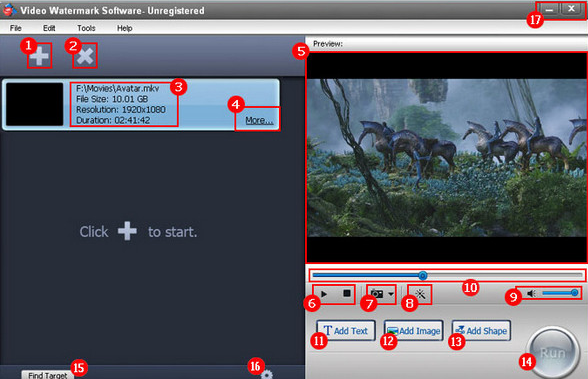The image size is (588, 379).
Task: Click the Add Shape button
Action: coord(481,331)
